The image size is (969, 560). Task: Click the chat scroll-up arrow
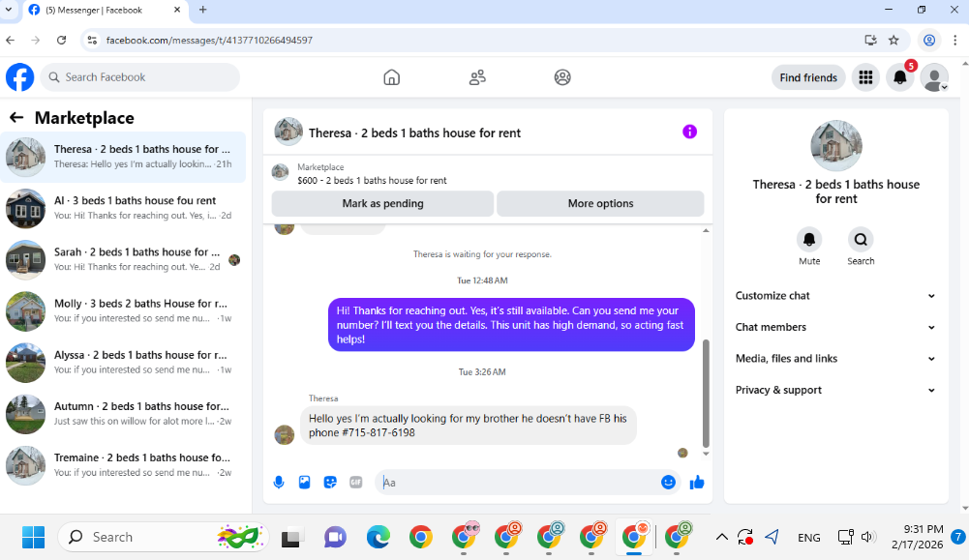[706, 231]
